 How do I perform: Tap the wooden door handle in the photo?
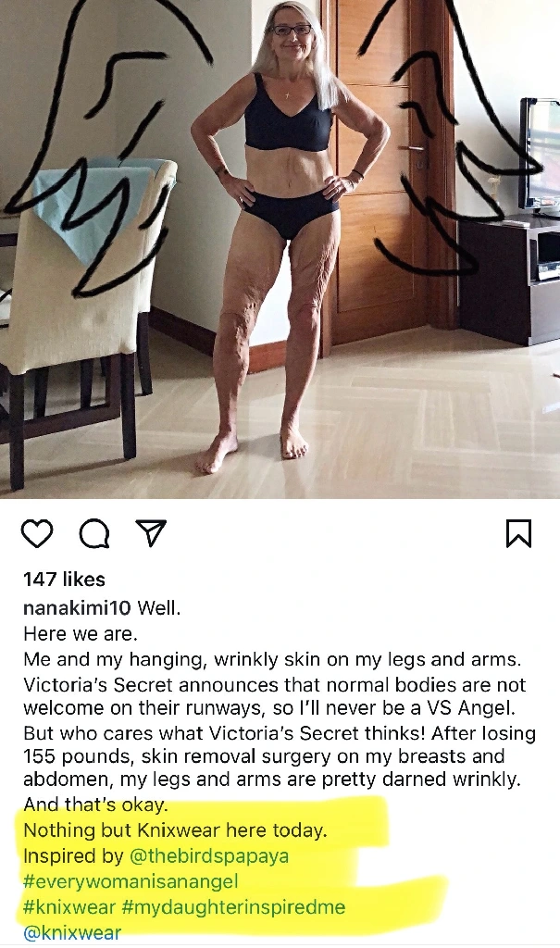pyautogui.click(x=416, y=149)
